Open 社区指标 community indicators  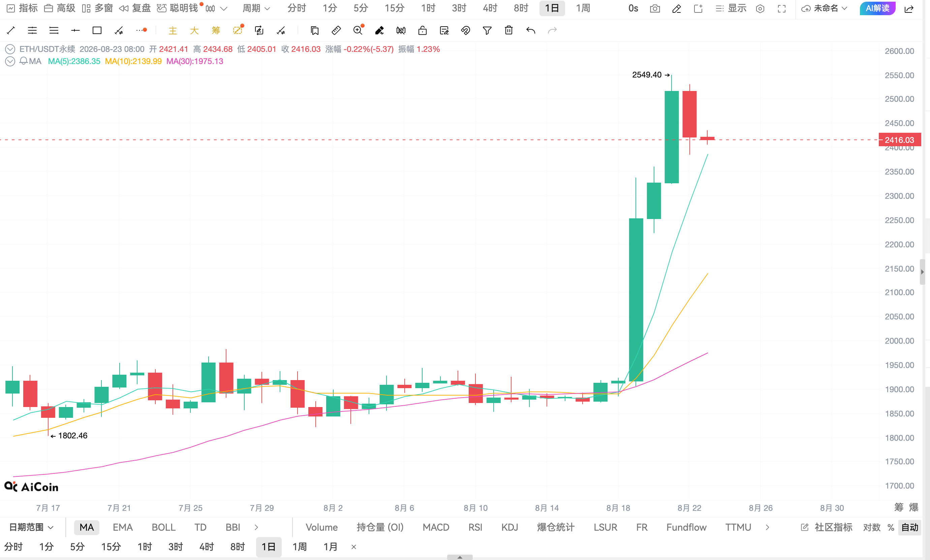coord(826,527)
